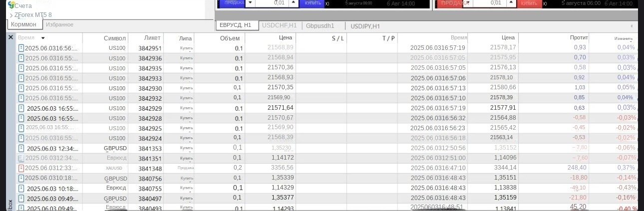Click the red КУПИТЬ buy button

click(530, 3)
